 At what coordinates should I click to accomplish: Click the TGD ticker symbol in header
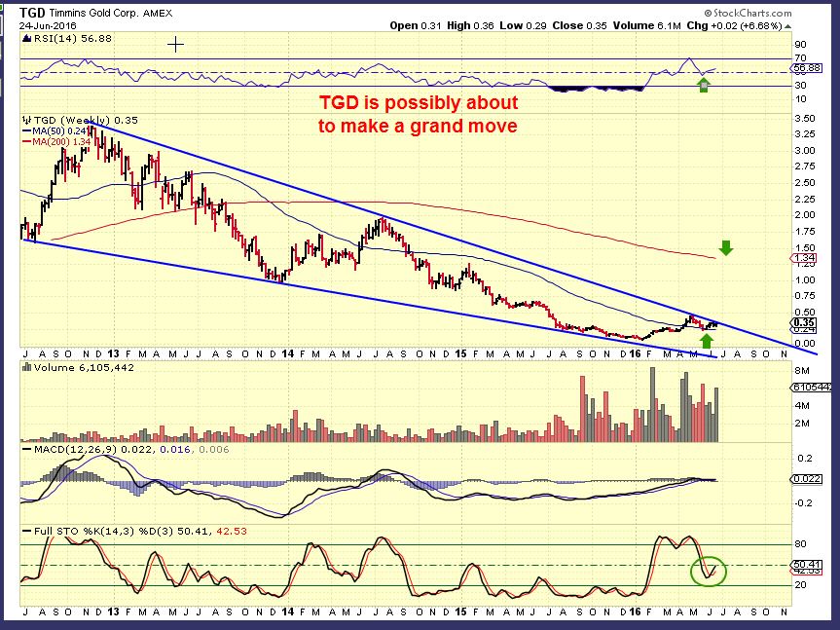coord(32,13)
